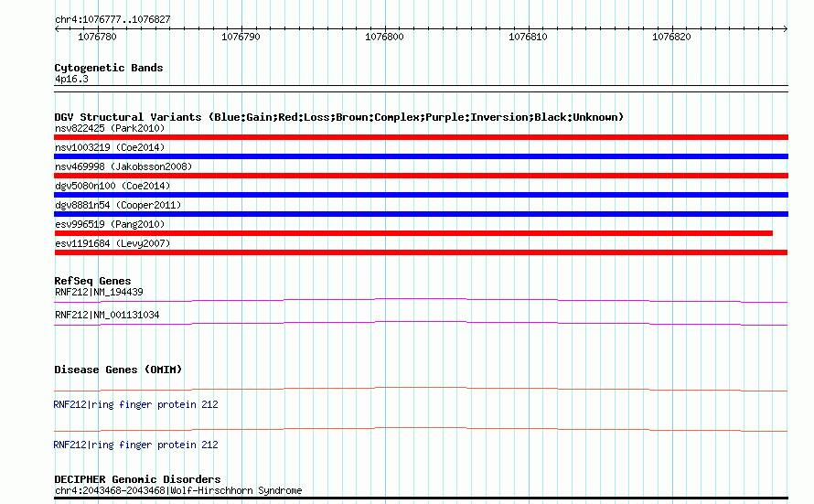Image resolution: width=814 pixels, height=504 pixels.
Task: Click the 1076820 ruler position
Action: (671, 37)
